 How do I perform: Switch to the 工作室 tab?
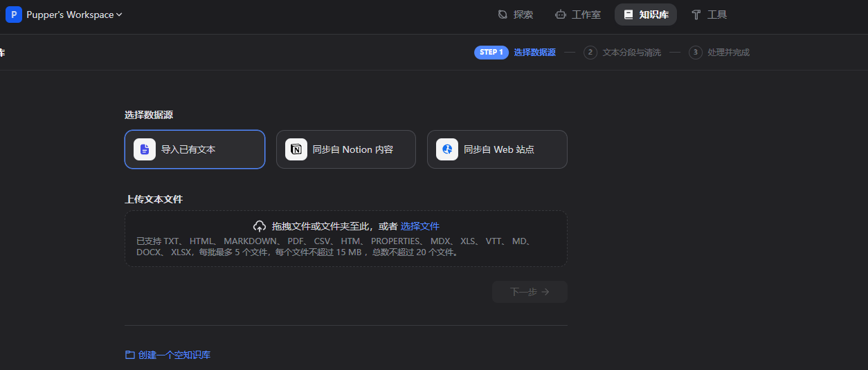click(578, 15)
